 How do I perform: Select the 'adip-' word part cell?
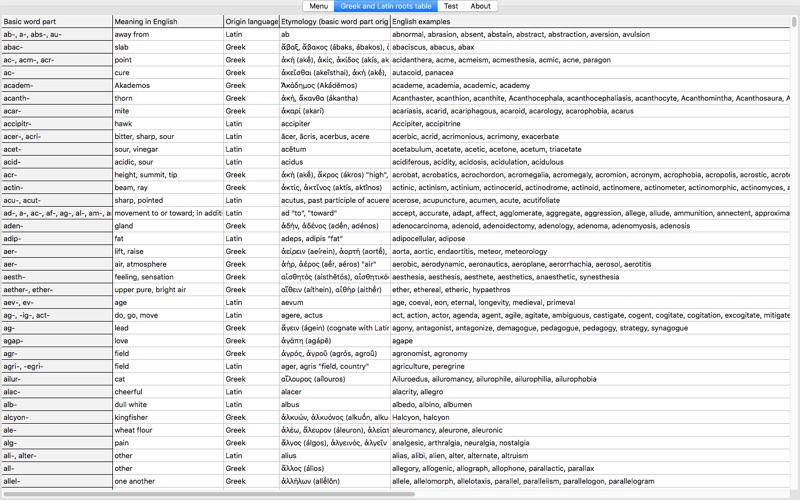(56, 238)
